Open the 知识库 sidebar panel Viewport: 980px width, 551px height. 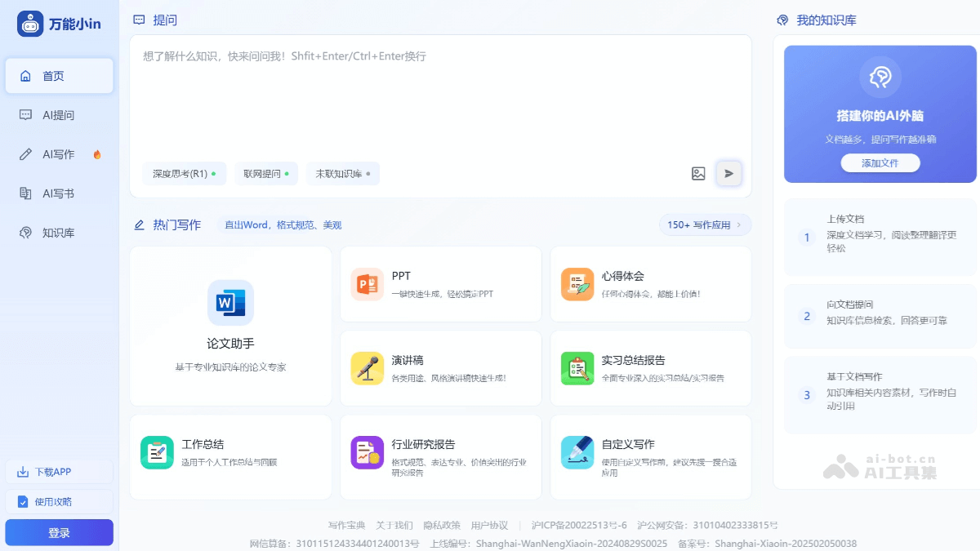59,233
